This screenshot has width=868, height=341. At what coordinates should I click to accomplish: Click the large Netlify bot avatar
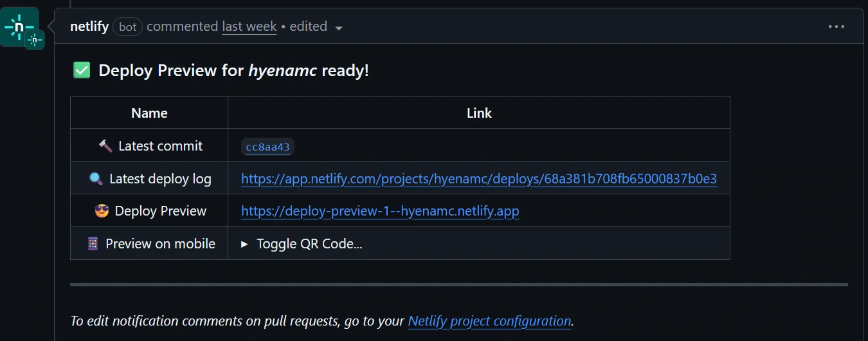tap(19, 26)
